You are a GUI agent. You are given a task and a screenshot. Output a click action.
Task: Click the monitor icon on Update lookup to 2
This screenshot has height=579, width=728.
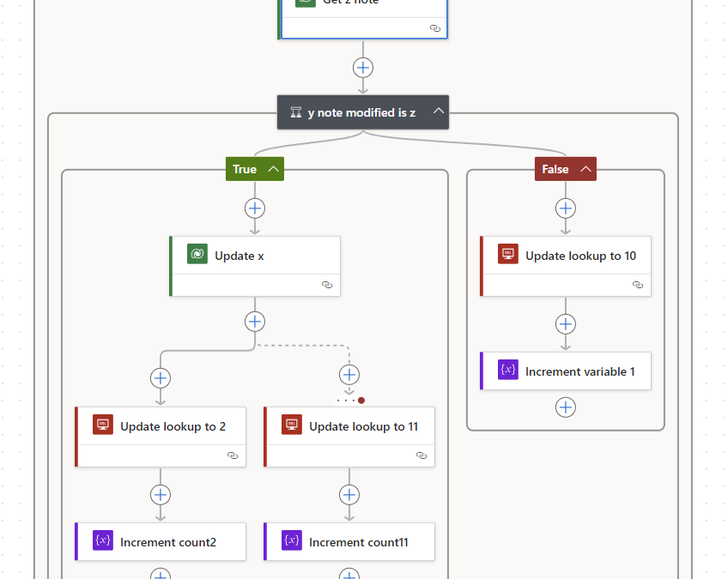102,424
